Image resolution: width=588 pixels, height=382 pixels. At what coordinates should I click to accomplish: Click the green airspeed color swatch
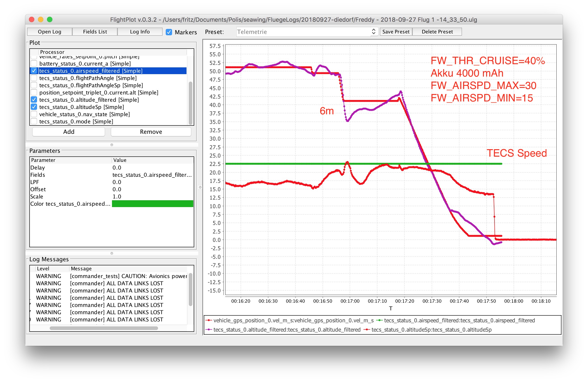(152, 204)
